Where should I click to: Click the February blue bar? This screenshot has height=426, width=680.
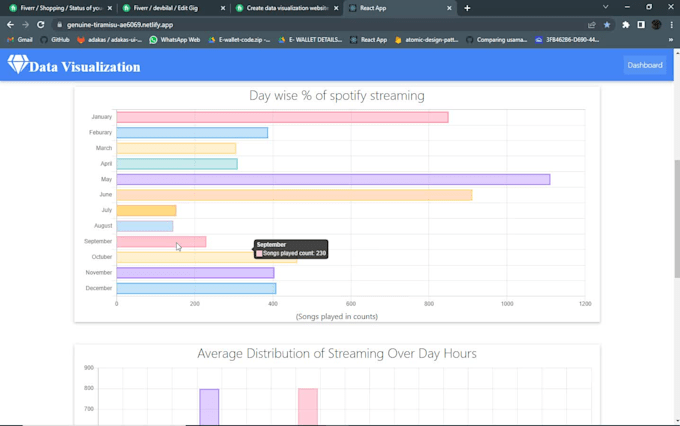(x=192, y=133)
